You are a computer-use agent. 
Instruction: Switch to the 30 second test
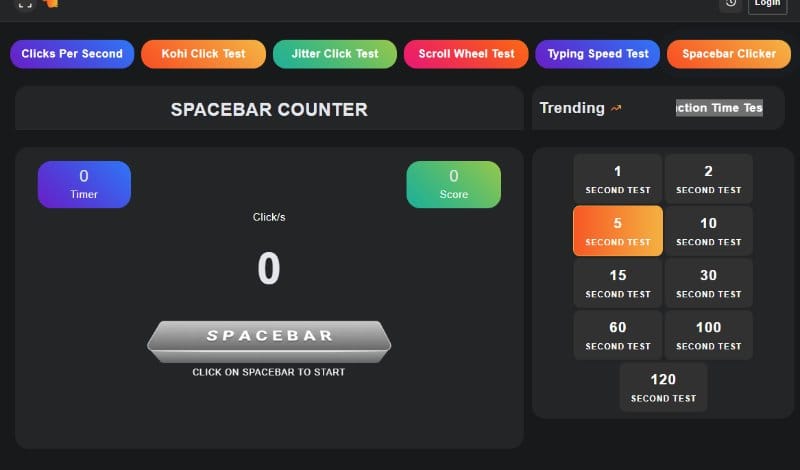[x=708, y=283]
